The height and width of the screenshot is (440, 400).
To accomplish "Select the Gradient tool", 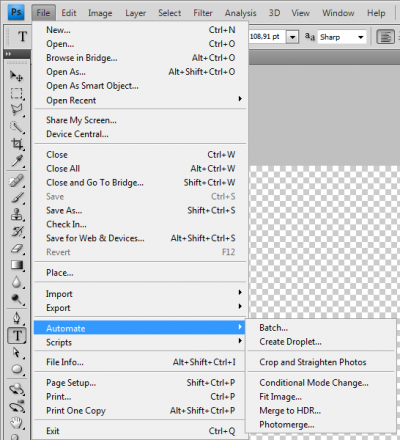I will (x=16, y=265).
